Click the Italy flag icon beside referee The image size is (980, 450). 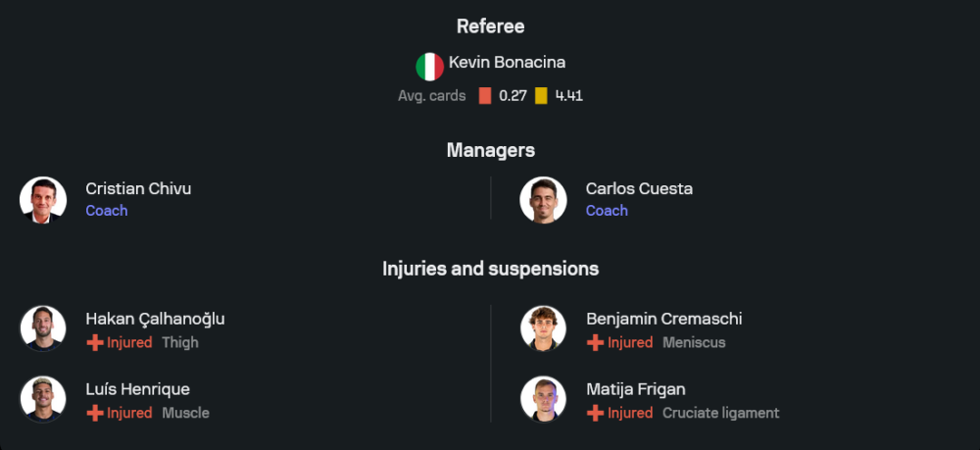click(x=430, y=67)
